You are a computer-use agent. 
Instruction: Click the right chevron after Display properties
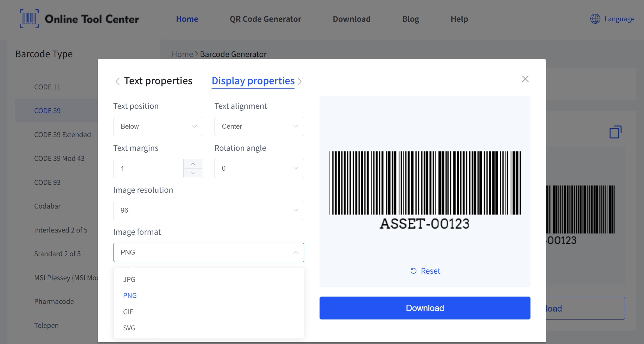coord(300,81)
